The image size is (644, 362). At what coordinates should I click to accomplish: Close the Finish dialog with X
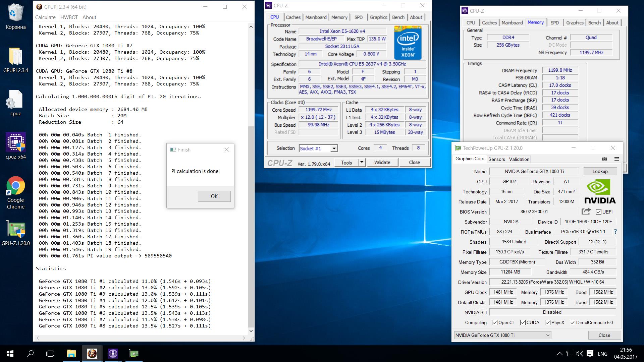click(x=227, y=149)
